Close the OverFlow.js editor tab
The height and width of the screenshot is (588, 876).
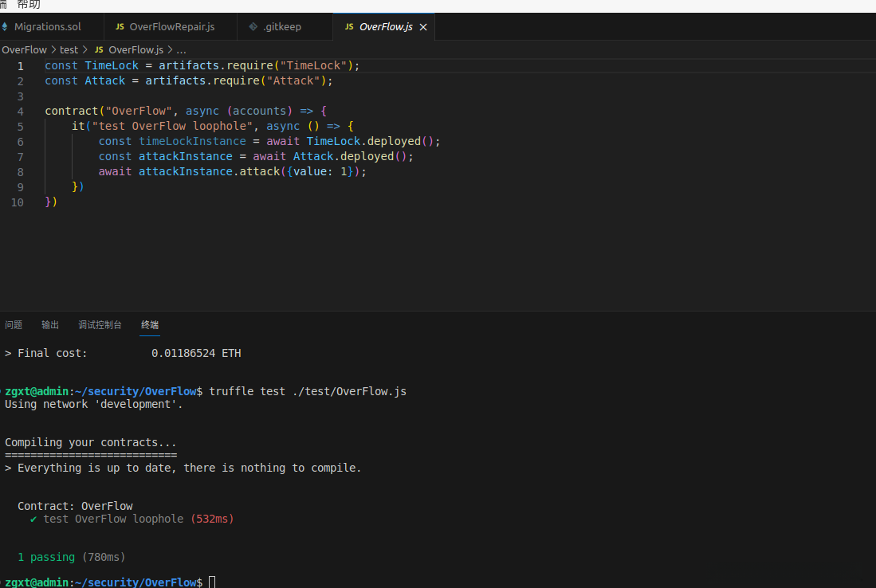point(423,27)
